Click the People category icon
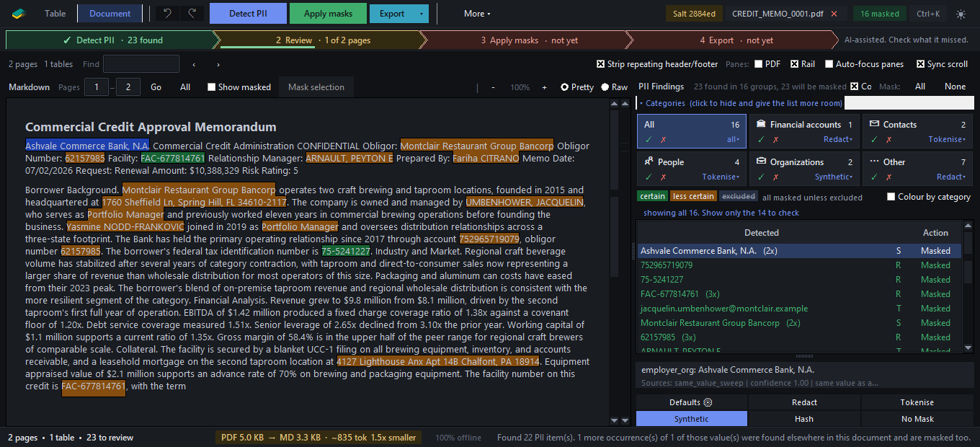 pos(649,161)
